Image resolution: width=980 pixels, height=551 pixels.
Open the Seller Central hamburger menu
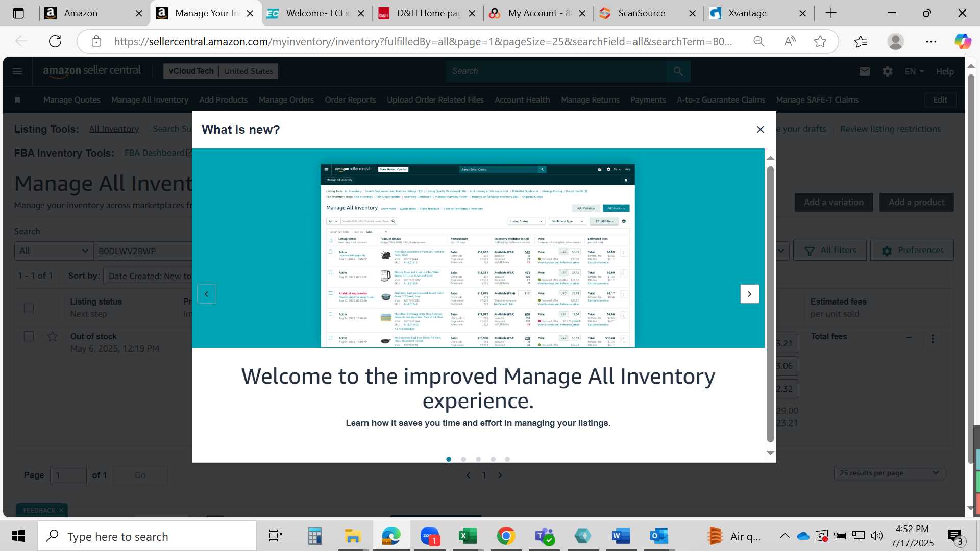pyautogui.click(x=17, y=71)
